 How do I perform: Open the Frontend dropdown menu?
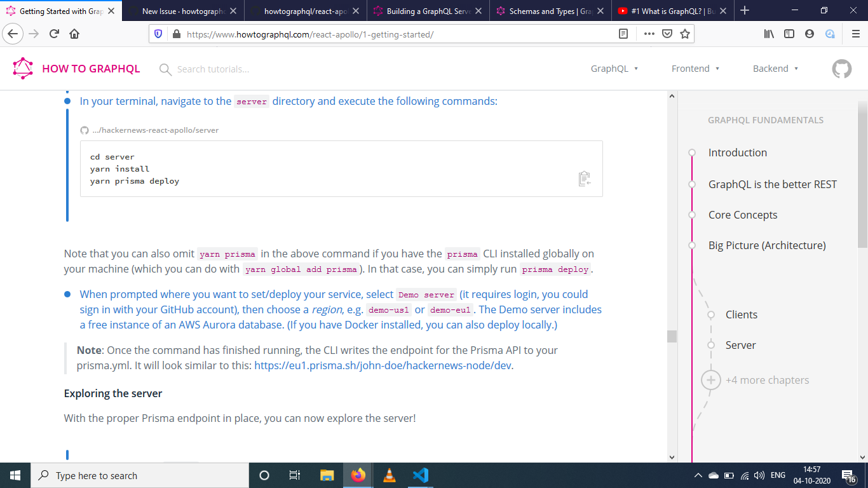pos(695,68)
